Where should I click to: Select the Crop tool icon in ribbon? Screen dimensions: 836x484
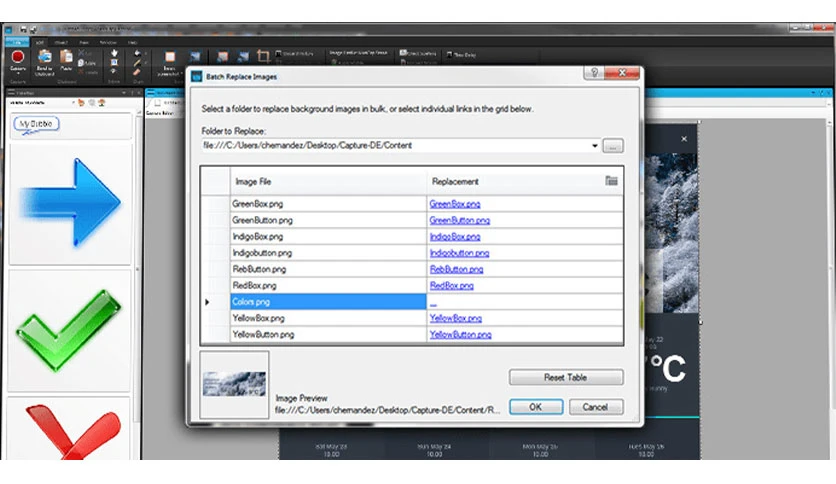pos(263,56)
